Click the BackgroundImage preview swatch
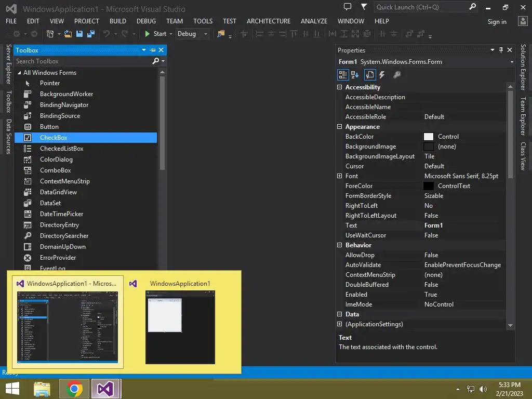Viewport: 532px width, 399px height. (x=429, y=147)
